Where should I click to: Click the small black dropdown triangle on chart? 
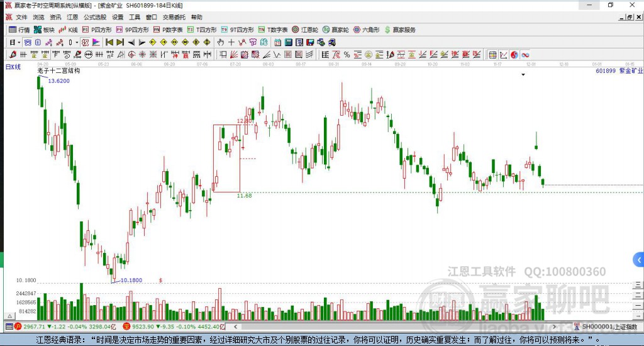(523, 75)
